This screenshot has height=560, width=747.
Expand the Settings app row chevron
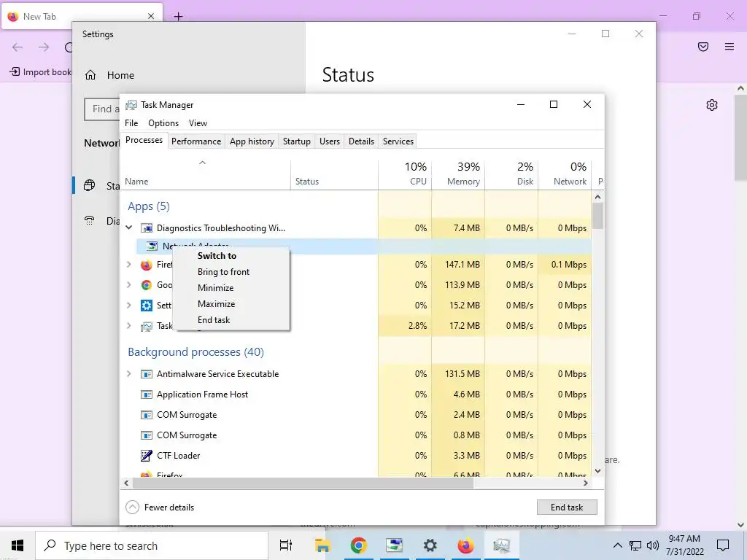pyautogui.click(x=129, y=306)
